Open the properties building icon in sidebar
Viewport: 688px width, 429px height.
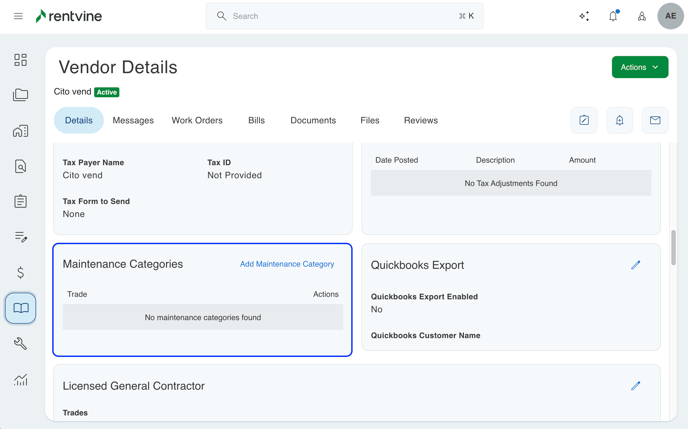pyautogui.click(x=20, y=131)
